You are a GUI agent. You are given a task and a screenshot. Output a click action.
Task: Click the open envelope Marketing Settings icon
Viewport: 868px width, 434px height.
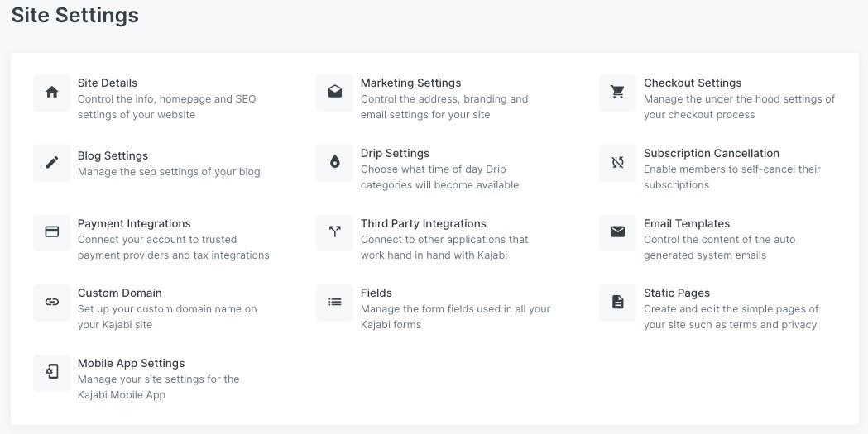(x=335, y=92)
